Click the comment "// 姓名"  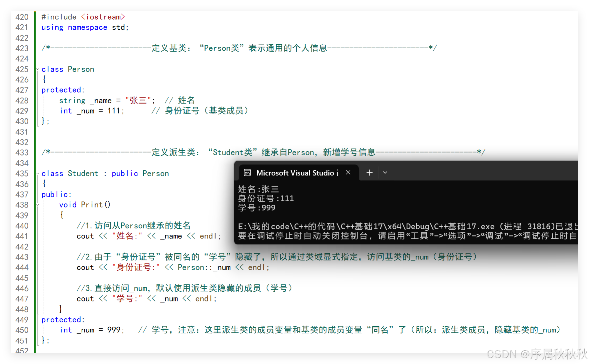pyautogui.click(x=180, y=100)
